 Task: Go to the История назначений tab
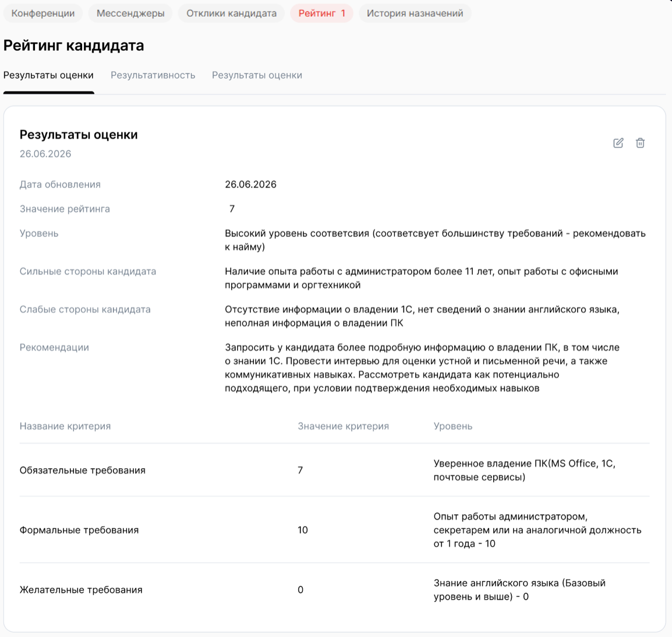pos(415,13)
